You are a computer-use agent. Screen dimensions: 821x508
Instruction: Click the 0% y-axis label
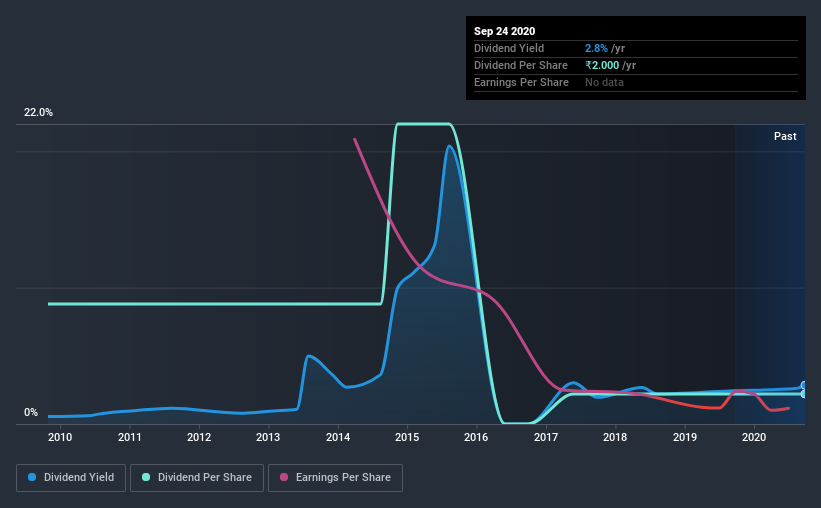click(x=31, y=413)
